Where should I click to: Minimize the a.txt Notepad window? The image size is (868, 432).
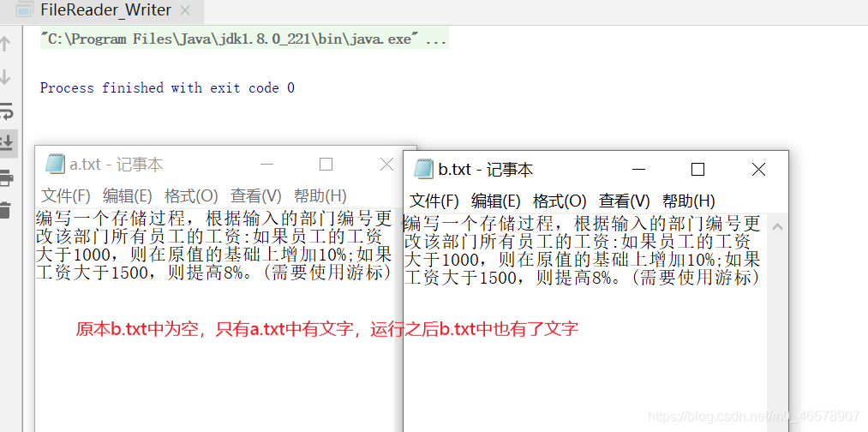[266, 165]
